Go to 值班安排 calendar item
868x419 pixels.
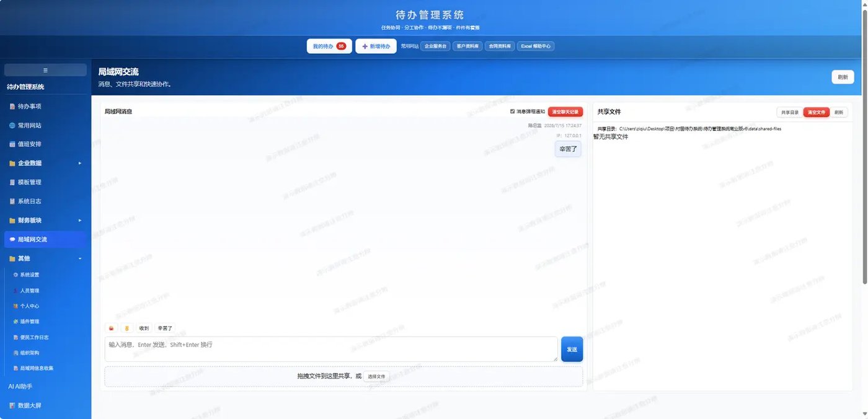[x=45, y=144]
